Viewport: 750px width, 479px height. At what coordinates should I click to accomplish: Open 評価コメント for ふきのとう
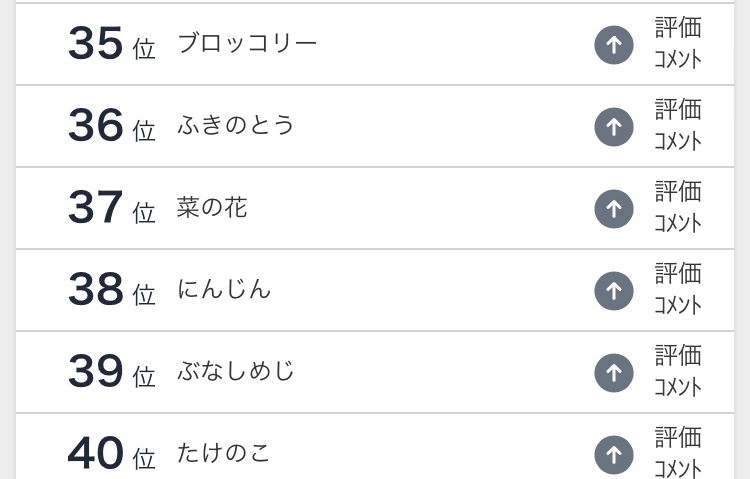pyautogui.click(x=678, y=125)
